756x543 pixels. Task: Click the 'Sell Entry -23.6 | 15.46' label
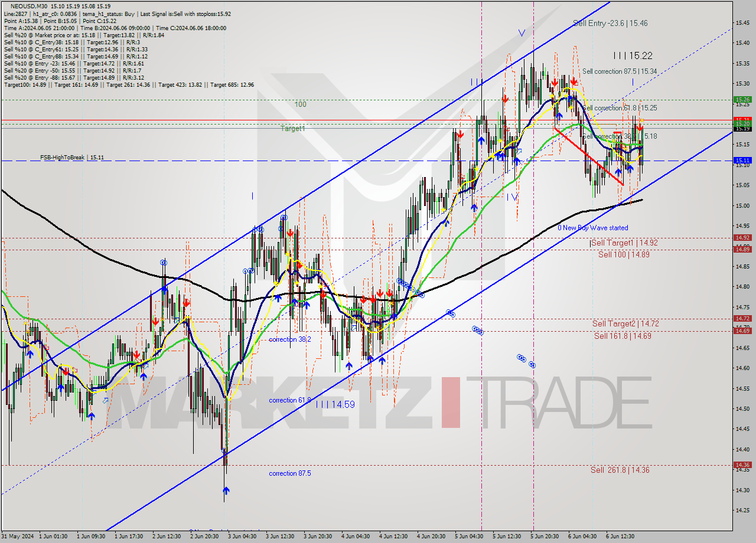(610, 24)
